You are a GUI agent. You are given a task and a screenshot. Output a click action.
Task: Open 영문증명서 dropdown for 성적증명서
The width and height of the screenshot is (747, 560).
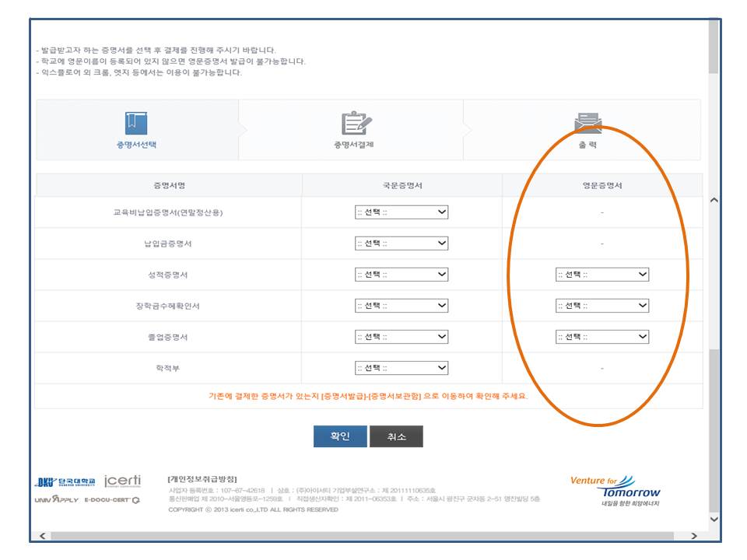tap(602, 275)
